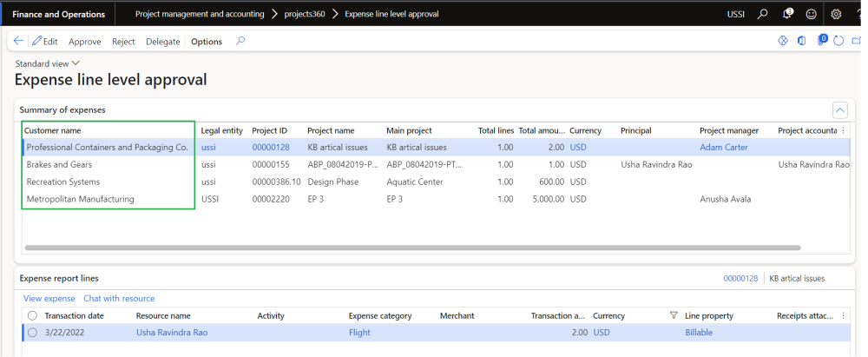Collapse the Summary of expenses section
The width and height of the screenshot is (868, 357).
[x=839, y=109]
